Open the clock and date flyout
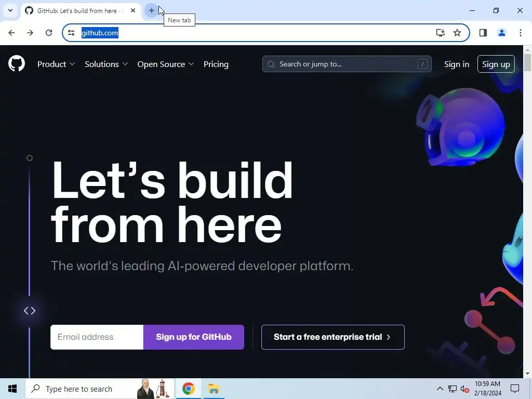Image resolution: width=532 pixels, height=399 pixels. click(487, 389)
